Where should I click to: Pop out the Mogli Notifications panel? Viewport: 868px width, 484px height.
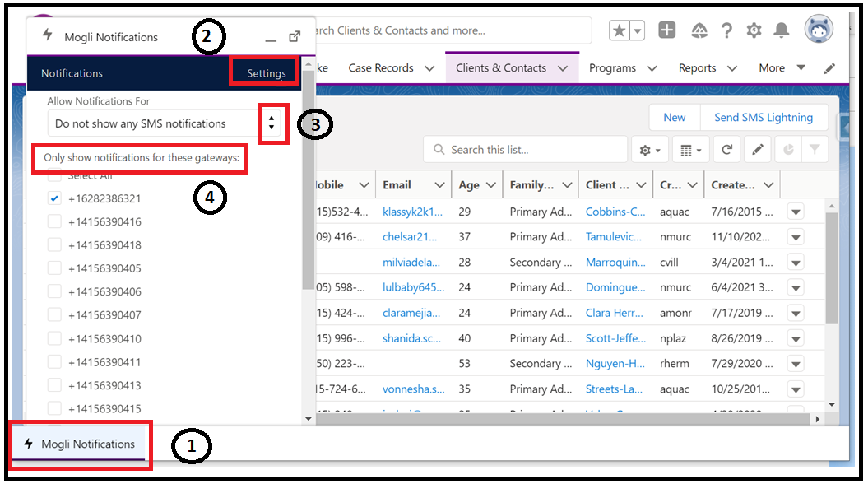point(295,36)
